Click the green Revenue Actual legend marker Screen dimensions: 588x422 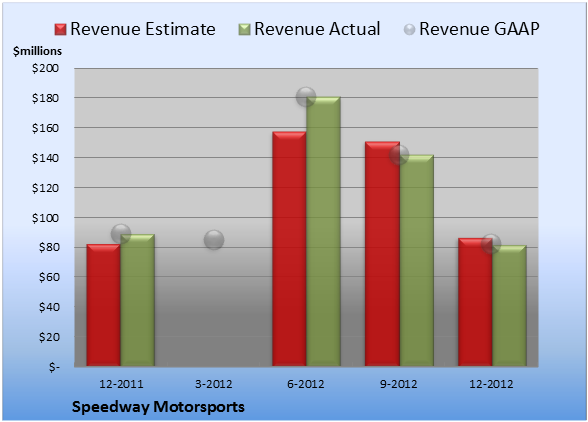point(244,29)
